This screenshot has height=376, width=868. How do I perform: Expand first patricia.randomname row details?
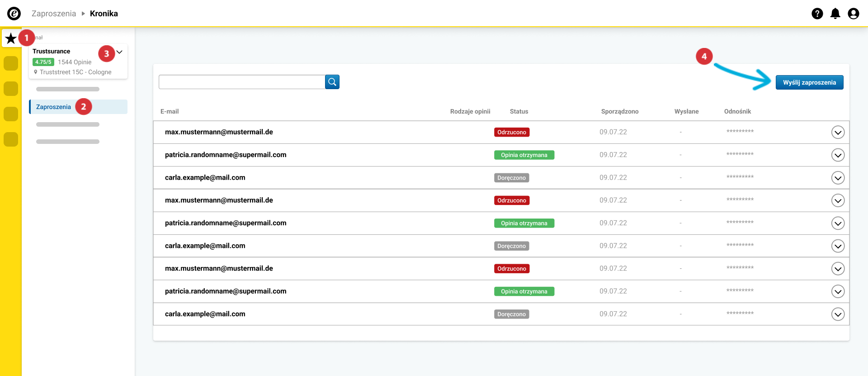[x=838, y=155]
